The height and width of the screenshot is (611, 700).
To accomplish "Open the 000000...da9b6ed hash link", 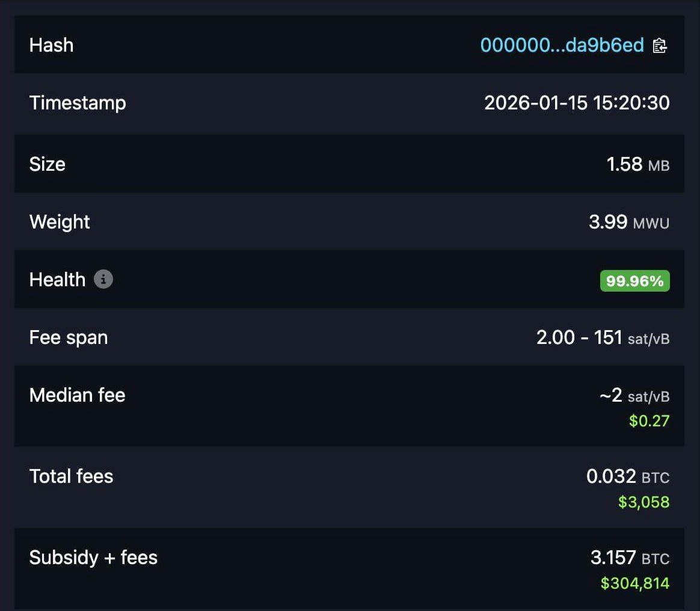I will (x=562, y=45).
